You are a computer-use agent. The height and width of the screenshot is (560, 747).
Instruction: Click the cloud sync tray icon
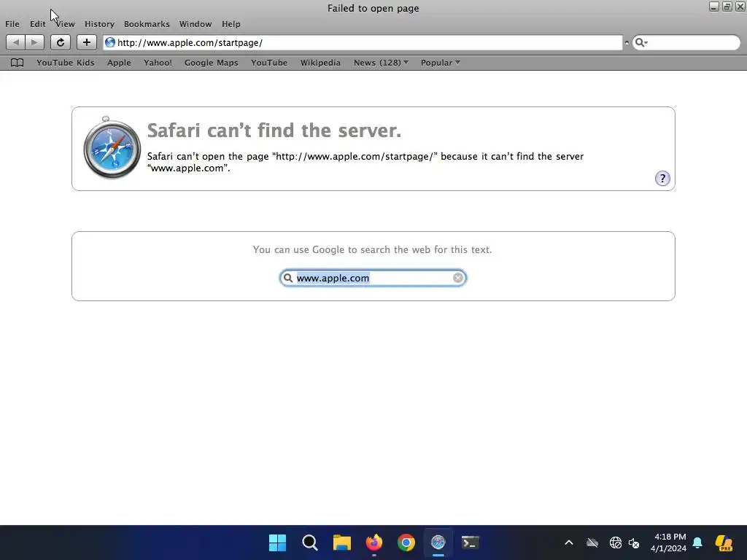pyautogui.click(x=592, y=542)
